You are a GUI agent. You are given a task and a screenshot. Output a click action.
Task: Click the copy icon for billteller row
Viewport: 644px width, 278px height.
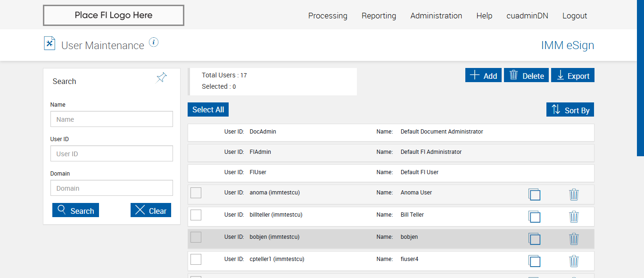pos(534,217)
